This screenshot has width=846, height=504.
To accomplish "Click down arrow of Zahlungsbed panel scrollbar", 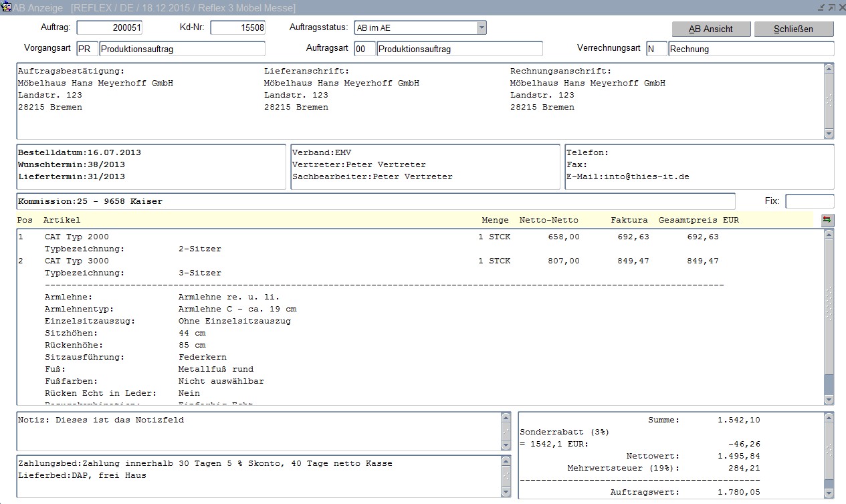I will point(506,493).
